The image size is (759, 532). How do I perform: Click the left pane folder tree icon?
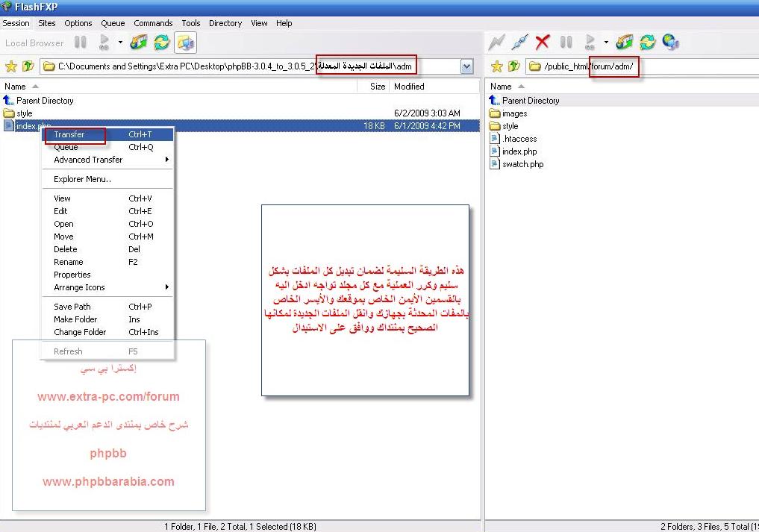pyautogui.click(x=139, y=43)
